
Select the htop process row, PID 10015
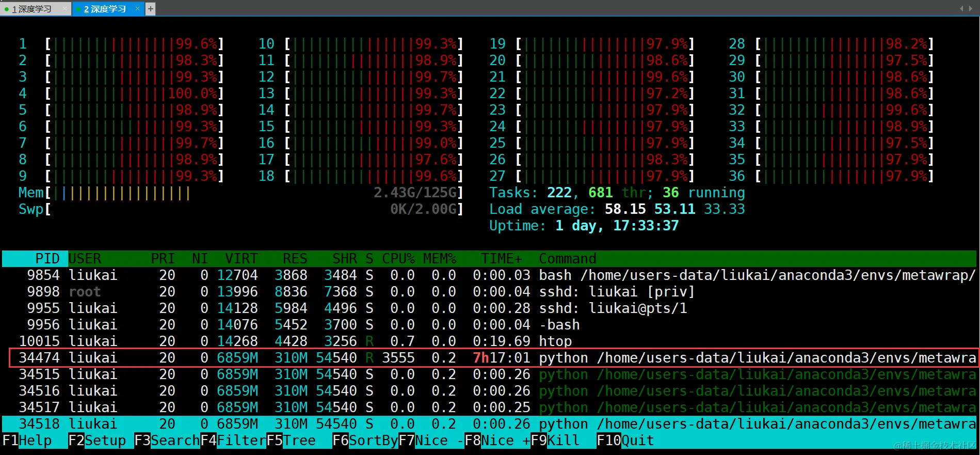(x=489, y=341)
